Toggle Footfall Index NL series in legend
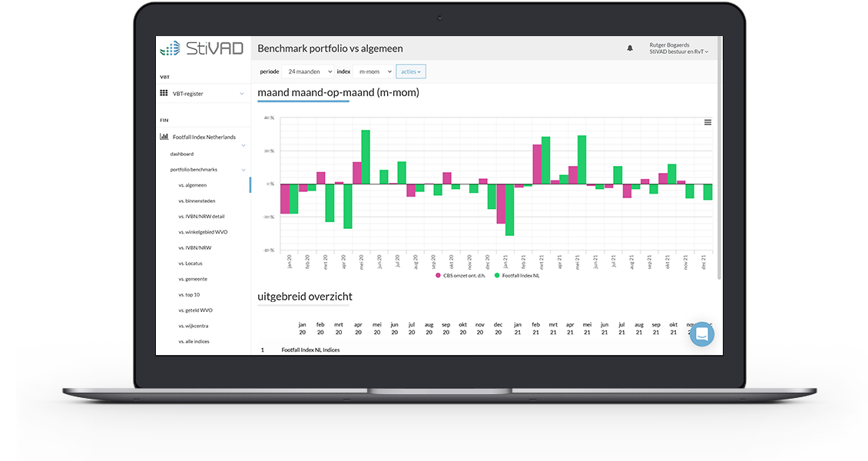Image resolution: width=868 pixels, height=461 pixels. [x=517, y=276]
